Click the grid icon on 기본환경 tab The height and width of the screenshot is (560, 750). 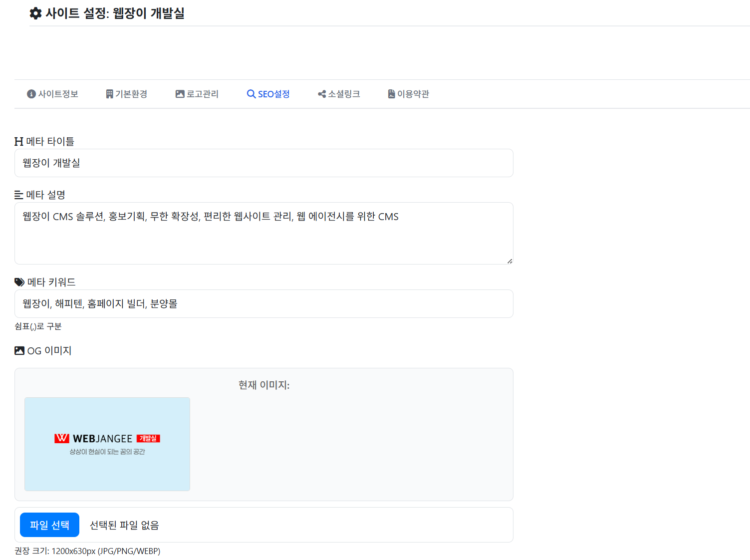click(x=109, y=94)
